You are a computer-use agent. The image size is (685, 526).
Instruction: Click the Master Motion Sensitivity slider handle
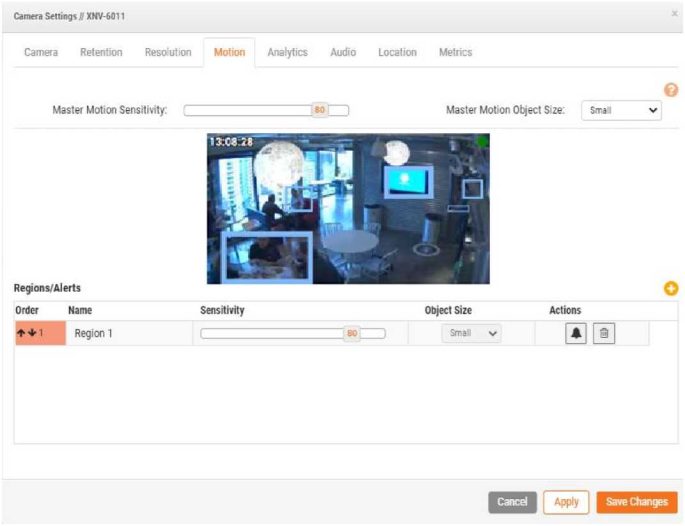pos(320,110)
